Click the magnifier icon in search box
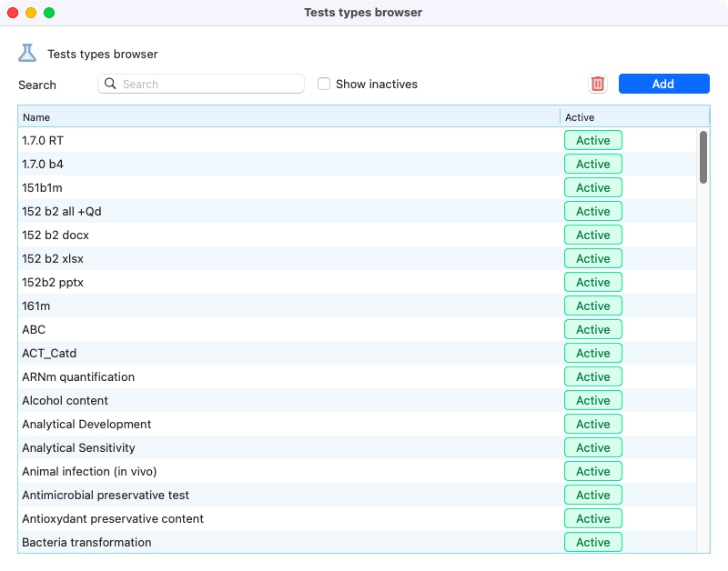The width and height of the screenshot is (728, 571). tap(110, 84)
